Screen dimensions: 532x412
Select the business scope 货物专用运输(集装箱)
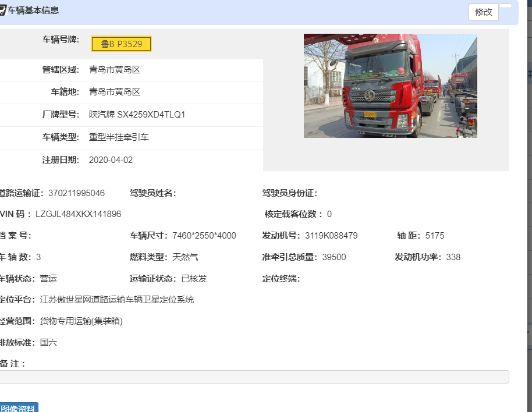(x=81, y=321)
